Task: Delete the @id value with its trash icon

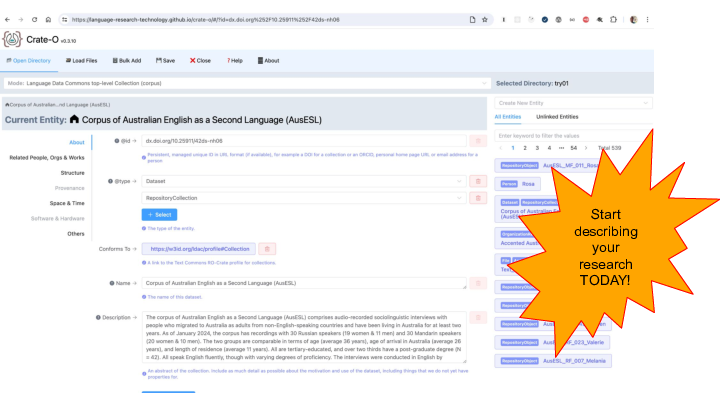Action: pos(478,141)
